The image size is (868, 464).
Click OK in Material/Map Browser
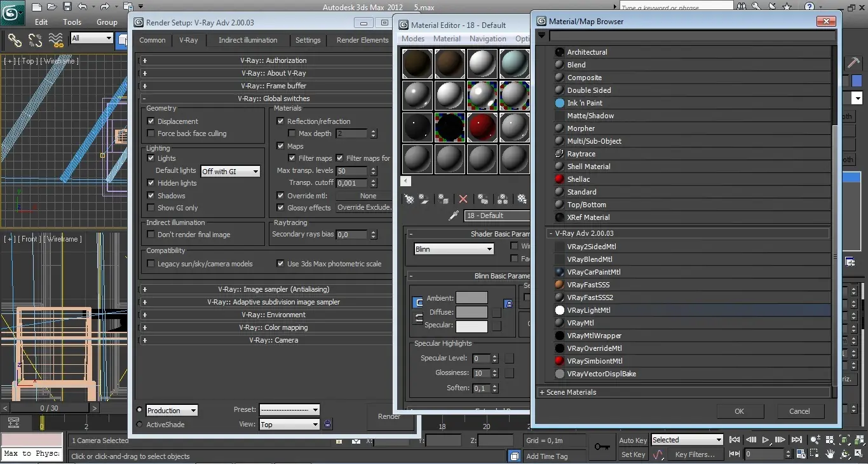coord(739,411)
